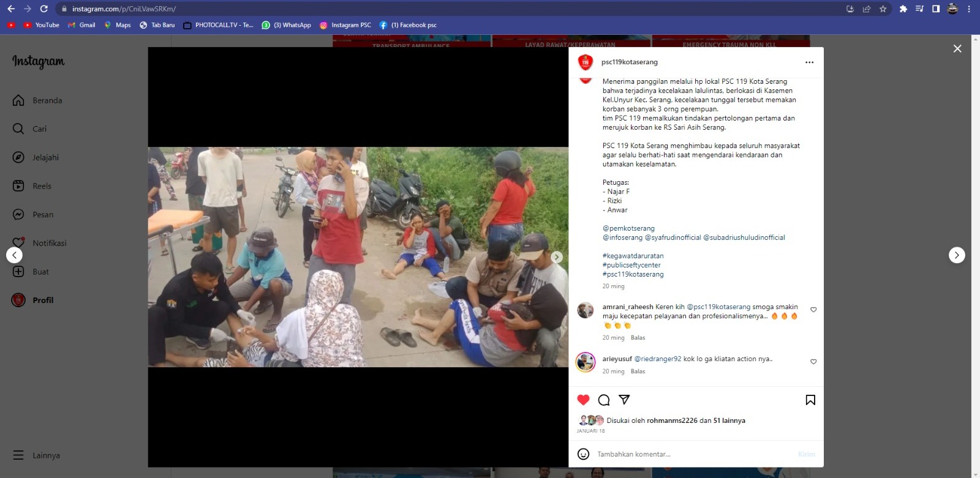This screenshot has height=478, width=980.
Task: Go back in browser
Action: coord(11,9)
